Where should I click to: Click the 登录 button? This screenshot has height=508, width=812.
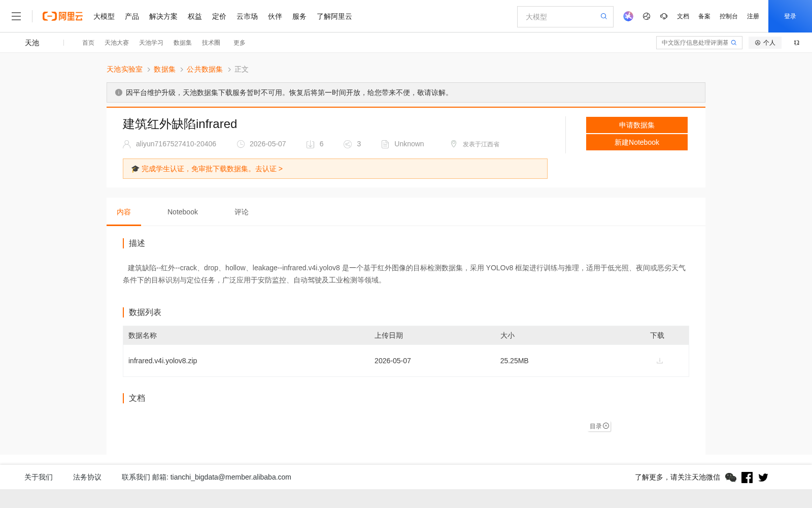[x=790, y=16]
